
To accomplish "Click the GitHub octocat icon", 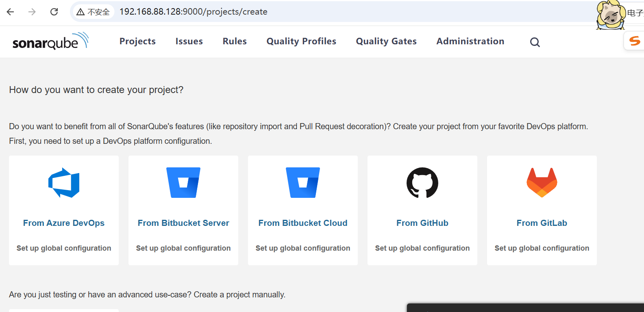I will [422, 183].
